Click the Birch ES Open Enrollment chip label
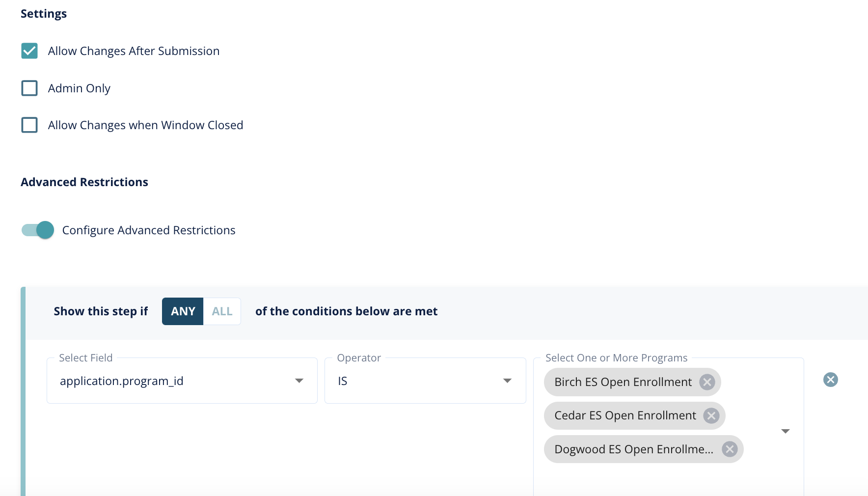 point(623,382)
